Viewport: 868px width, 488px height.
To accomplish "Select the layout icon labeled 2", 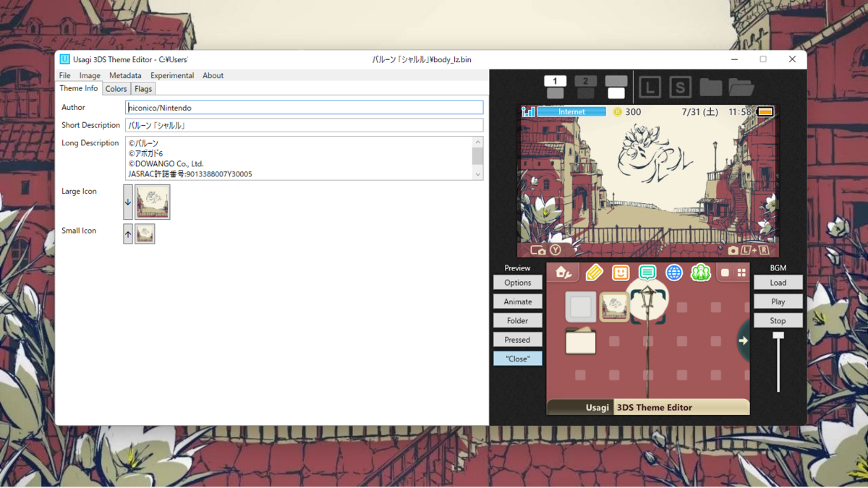I will (x=585, y=87).
